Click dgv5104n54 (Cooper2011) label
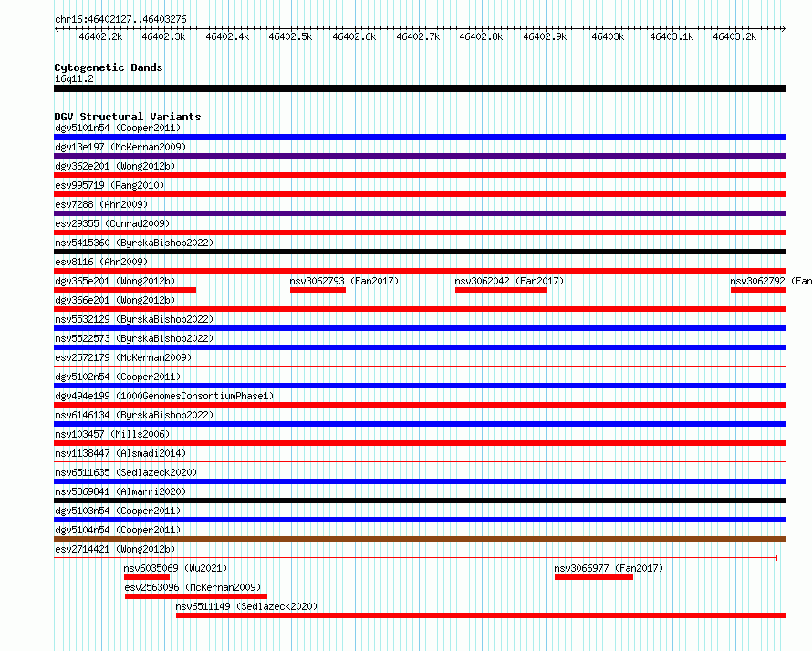 pos(118,530)
